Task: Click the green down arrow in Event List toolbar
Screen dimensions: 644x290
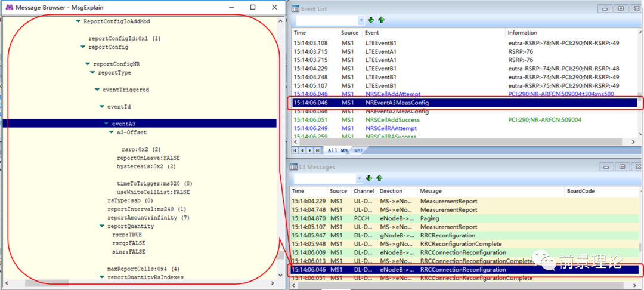Action: click(x=371, y=20)
